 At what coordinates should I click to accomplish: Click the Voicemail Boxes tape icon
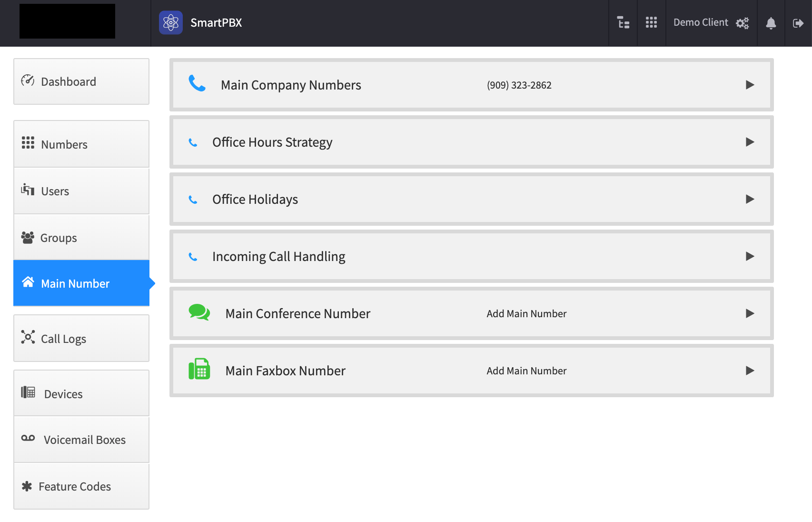click(28, 438)
